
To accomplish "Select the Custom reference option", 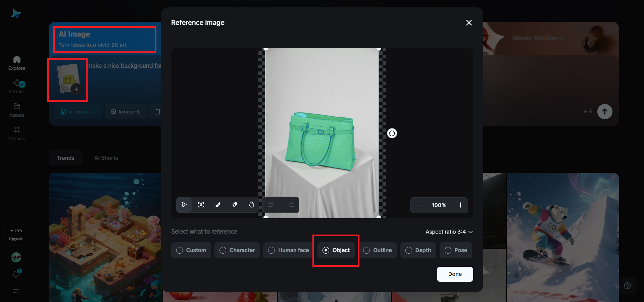I will click(191, 250).
